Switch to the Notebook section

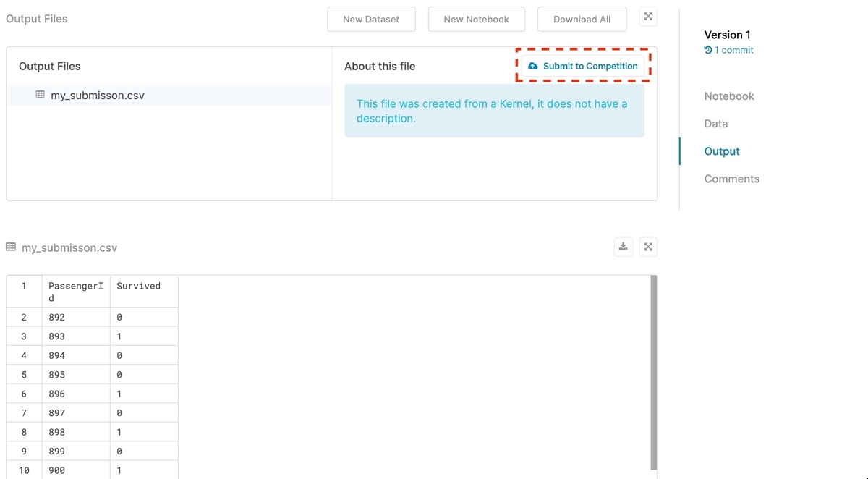click(x=729, y=96)
